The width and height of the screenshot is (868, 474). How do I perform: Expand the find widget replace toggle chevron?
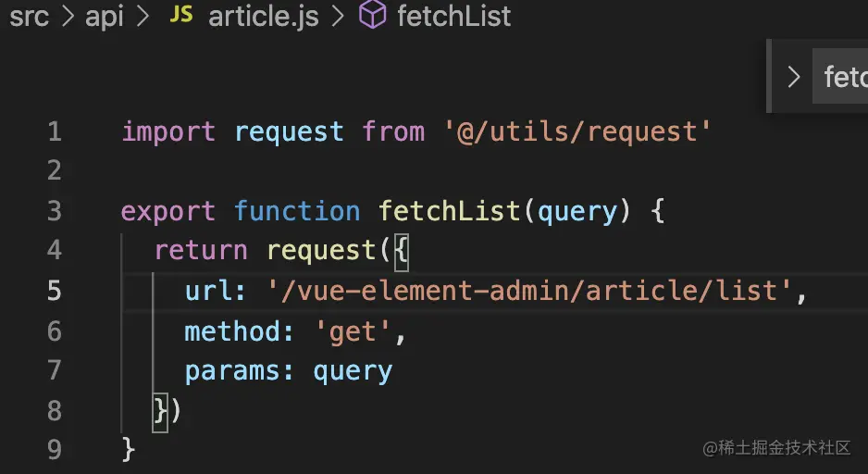(793, 77)
